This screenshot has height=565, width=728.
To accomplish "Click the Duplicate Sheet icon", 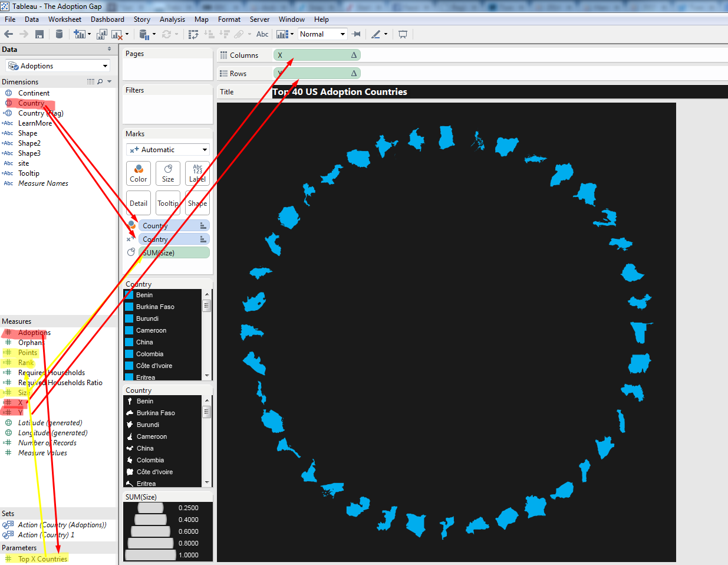I will point(101,34).
